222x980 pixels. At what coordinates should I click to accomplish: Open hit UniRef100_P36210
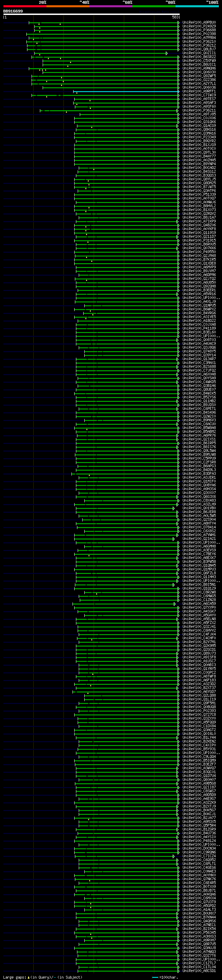(199, 41)
